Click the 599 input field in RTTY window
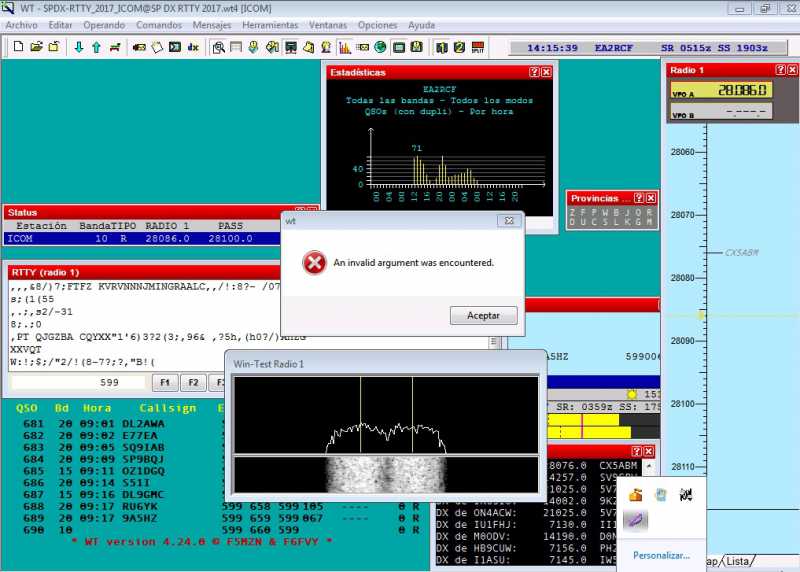This screenshot has width=800, height=572. pyautogui.click(x=79, y=382)
